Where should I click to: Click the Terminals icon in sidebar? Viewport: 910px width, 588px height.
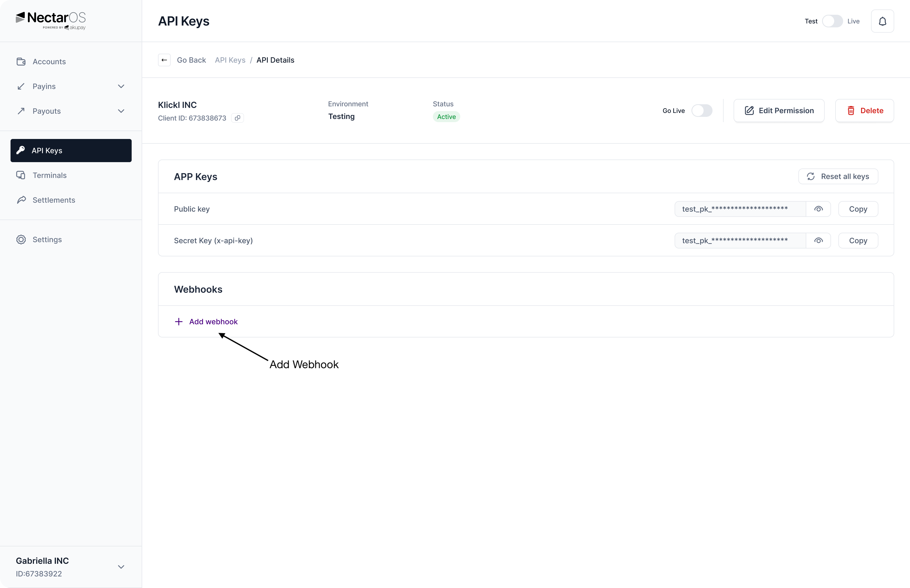pos(21,175)
